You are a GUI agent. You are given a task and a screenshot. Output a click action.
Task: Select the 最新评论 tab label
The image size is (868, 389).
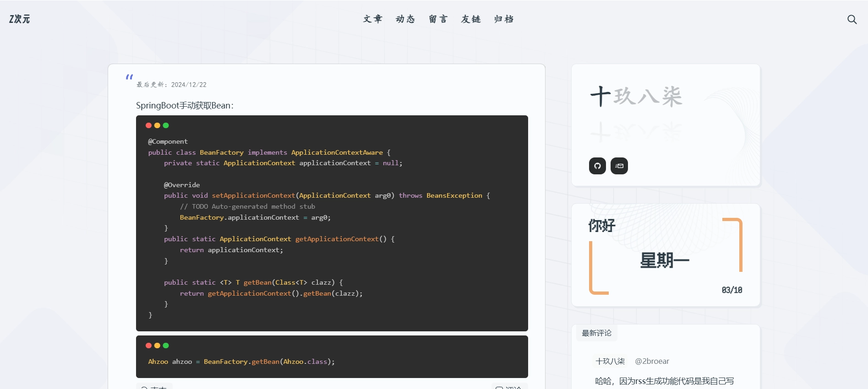pyautogui.click(x=596, y=333)
